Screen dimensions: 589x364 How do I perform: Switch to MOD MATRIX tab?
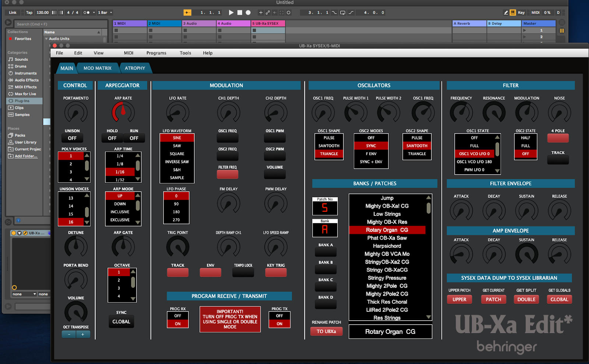coord(97,68)
